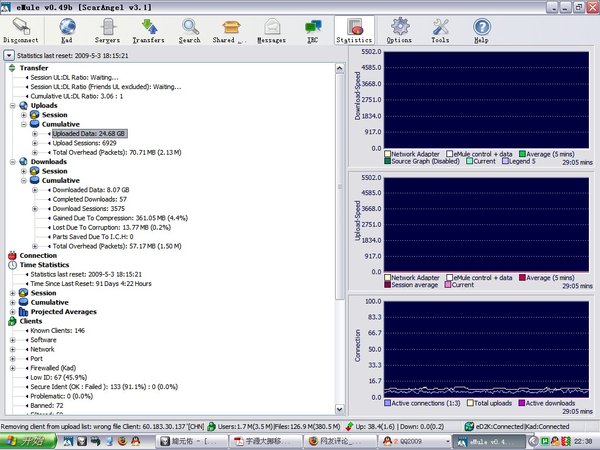Screen dimensions: 600x450
Task: Click download graph Average (5 mins) swatch
Action: (x=522, y=154)
